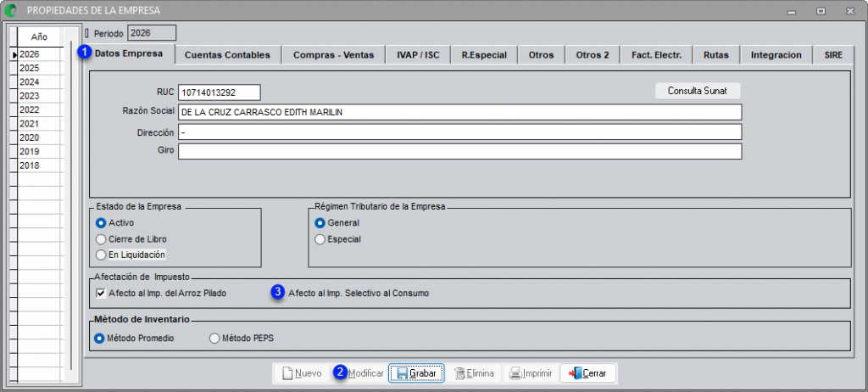Click the Imprimir button label
This screenshot has width=868, height=392.
tap(537, 373)
